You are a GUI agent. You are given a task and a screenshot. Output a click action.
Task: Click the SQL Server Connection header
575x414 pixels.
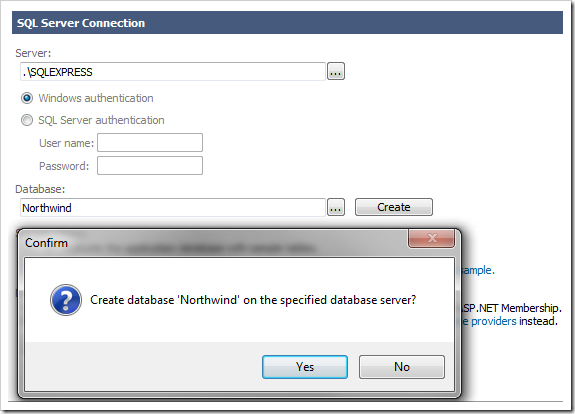pyautogui.click(x=288, y=23)
